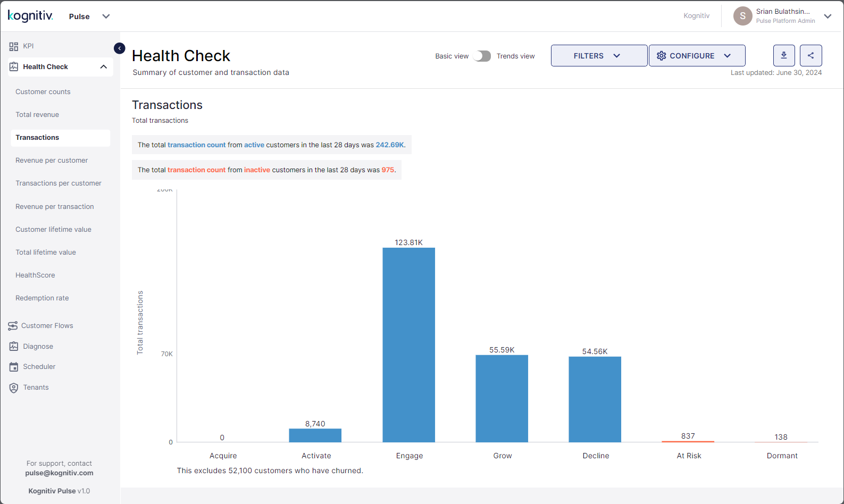Open the KPI dashboard icon
This screenshot has width=844, height=504.
click(14, 46)
